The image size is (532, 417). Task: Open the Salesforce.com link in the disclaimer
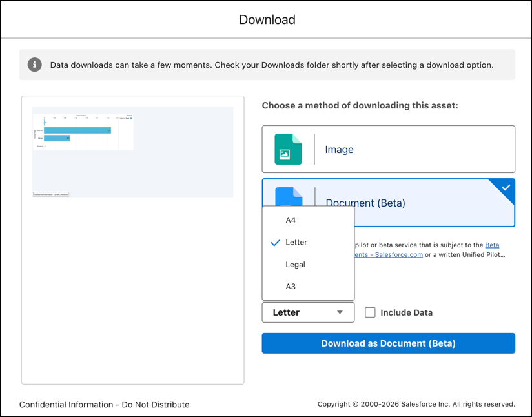click(x=389, y=254)
